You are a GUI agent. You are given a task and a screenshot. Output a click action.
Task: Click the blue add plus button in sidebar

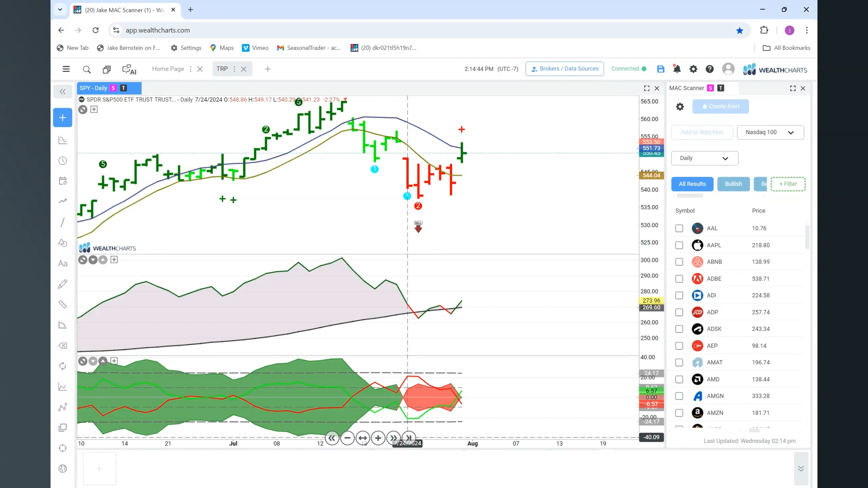63,117
